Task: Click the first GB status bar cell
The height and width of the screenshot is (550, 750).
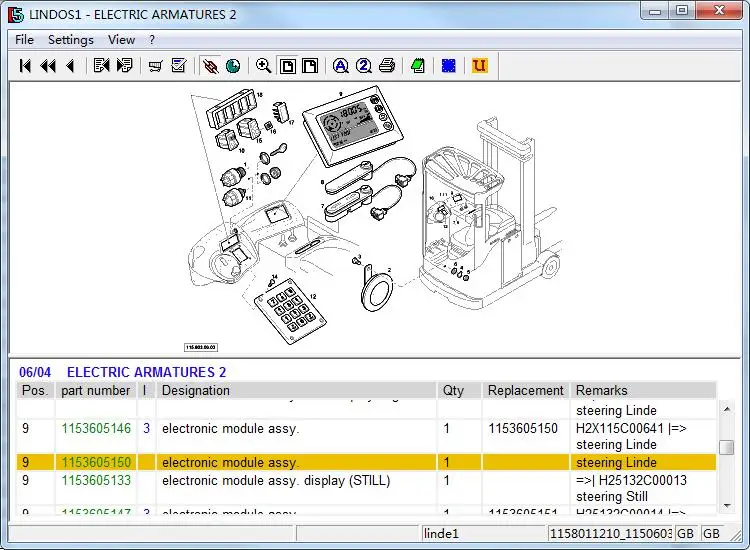Action: tap(685, 533)
